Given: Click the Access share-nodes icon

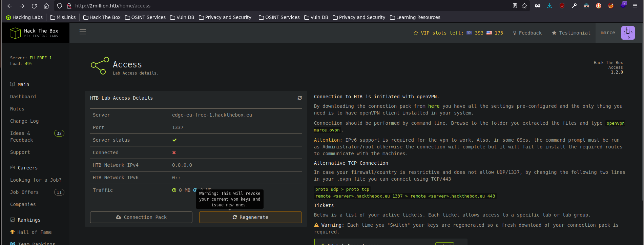Looking at the screenshot, I should tap(100, 66).
